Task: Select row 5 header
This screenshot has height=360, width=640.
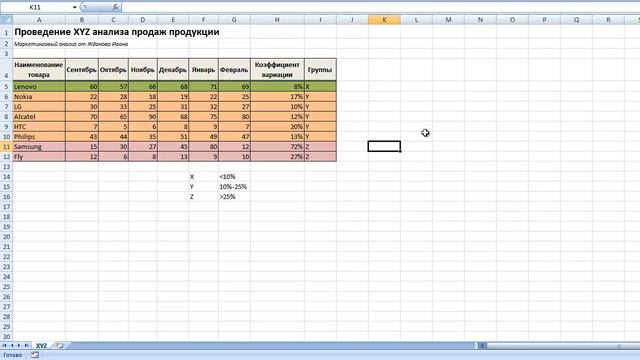Action: [x=6, y=87]
